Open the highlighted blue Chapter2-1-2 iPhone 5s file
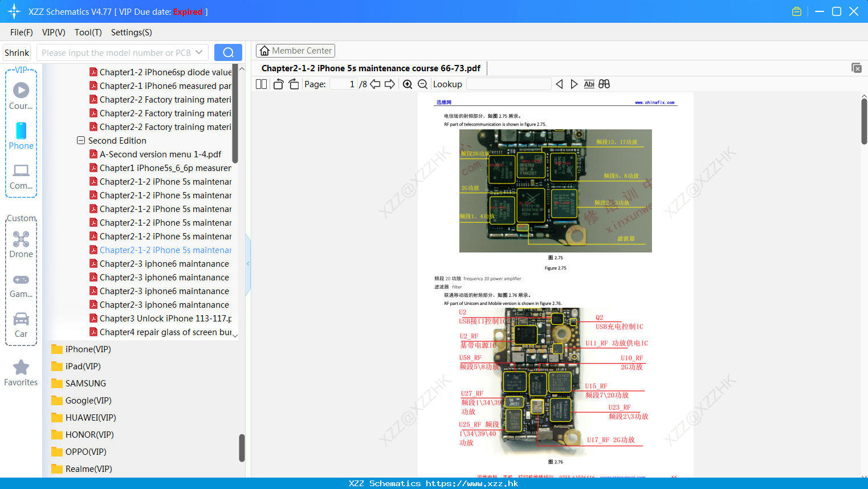868x489 pixels. (x=160, y=250)
